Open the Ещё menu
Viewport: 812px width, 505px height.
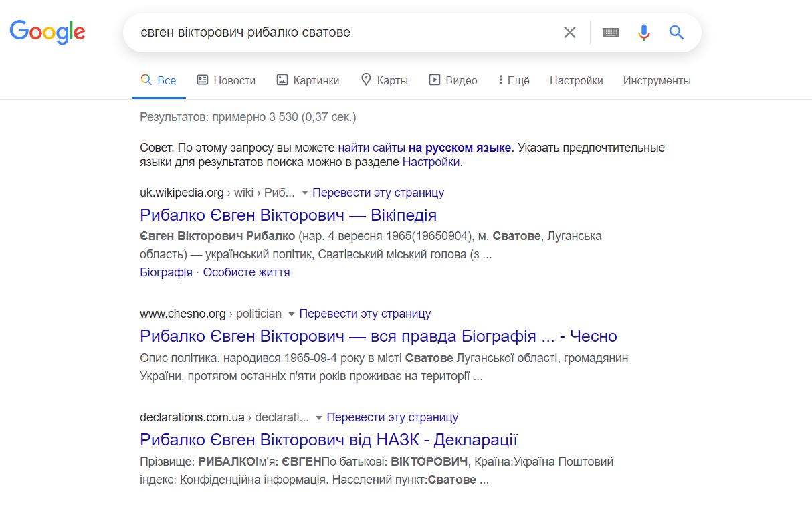click(x=514, y=80)
